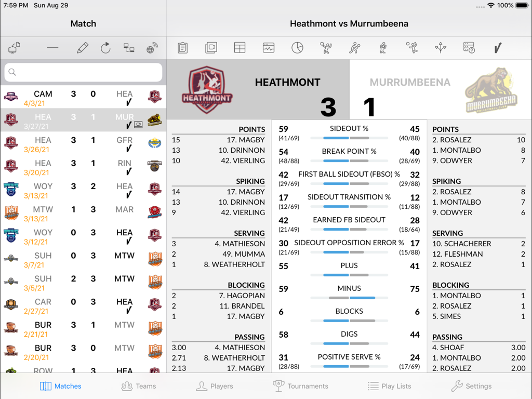Screen dimensions: 532x399
Task: Open the stats table grid icon
Action: point(240,47)
